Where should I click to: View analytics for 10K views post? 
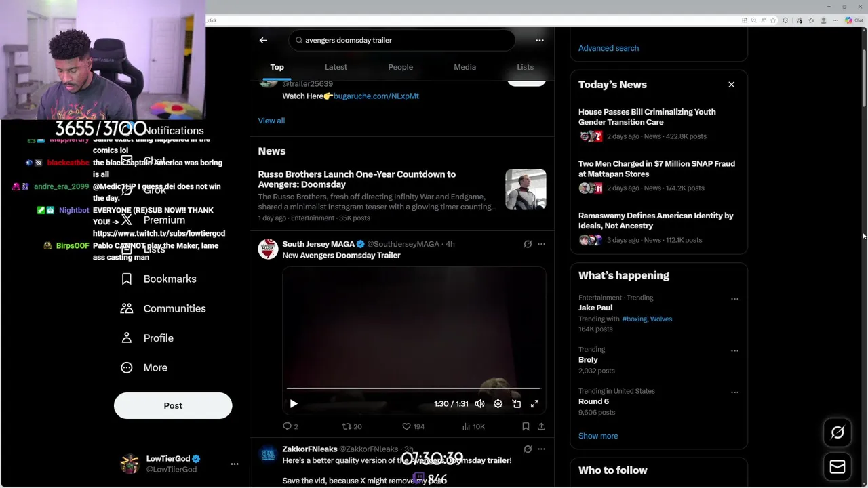[473, 426]
